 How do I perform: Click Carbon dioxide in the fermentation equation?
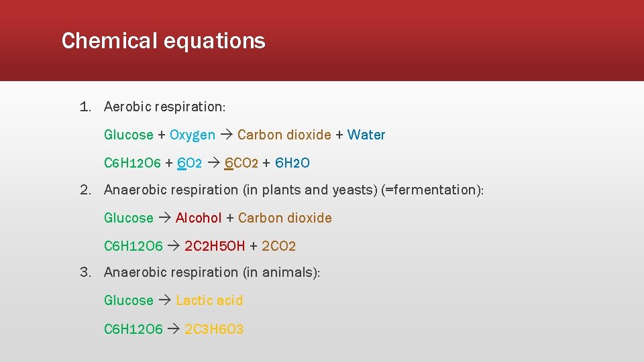[284, 217]
